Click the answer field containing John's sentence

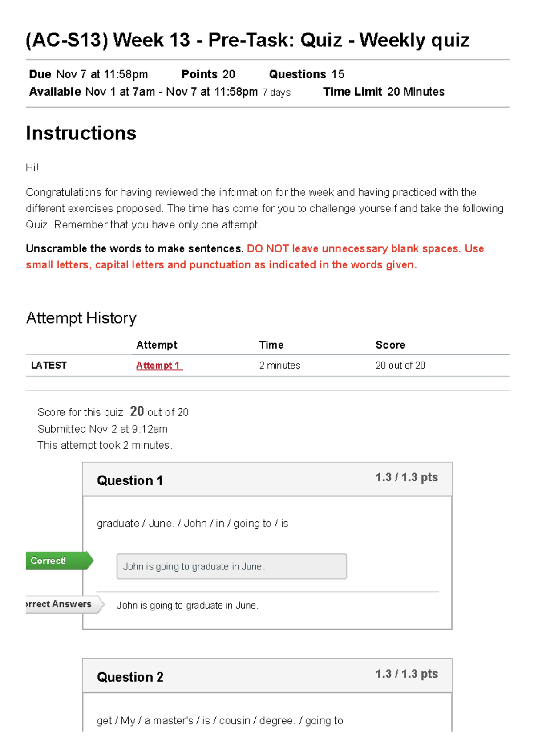coord(231,566)
